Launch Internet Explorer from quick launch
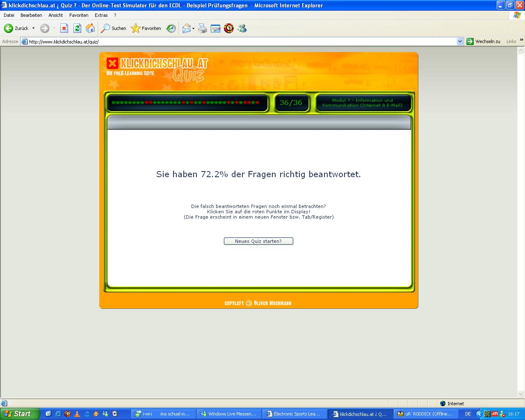 pos(58,414)
